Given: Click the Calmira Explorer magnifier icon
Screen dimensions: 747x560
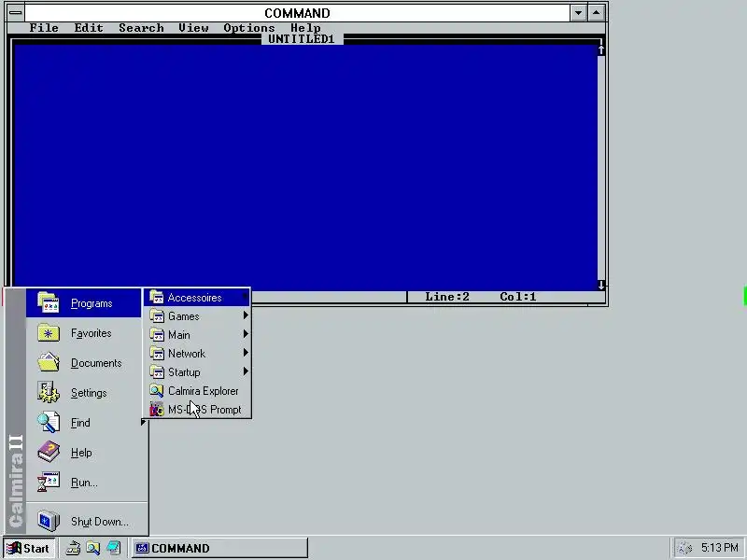Looking at the screenshot, I should [x=156, y=390].
